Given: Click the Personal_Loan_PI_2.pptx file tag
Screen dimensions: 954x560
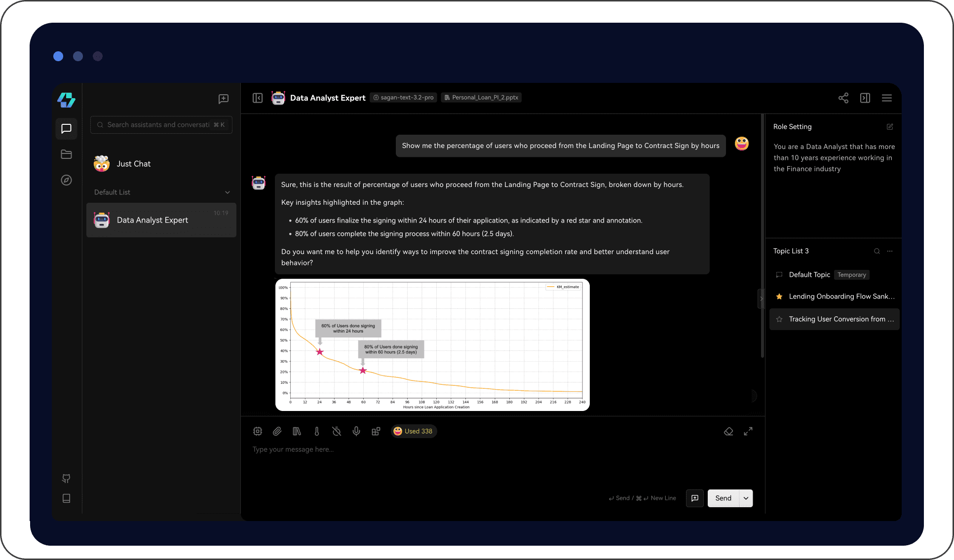Looking at the screenshot, I should (481, 97).
